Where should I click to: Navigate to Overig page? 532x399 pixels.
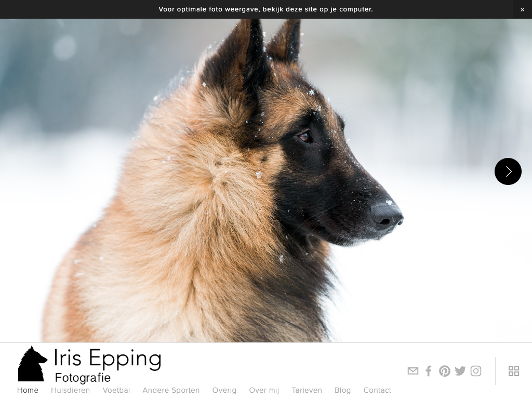224,391
